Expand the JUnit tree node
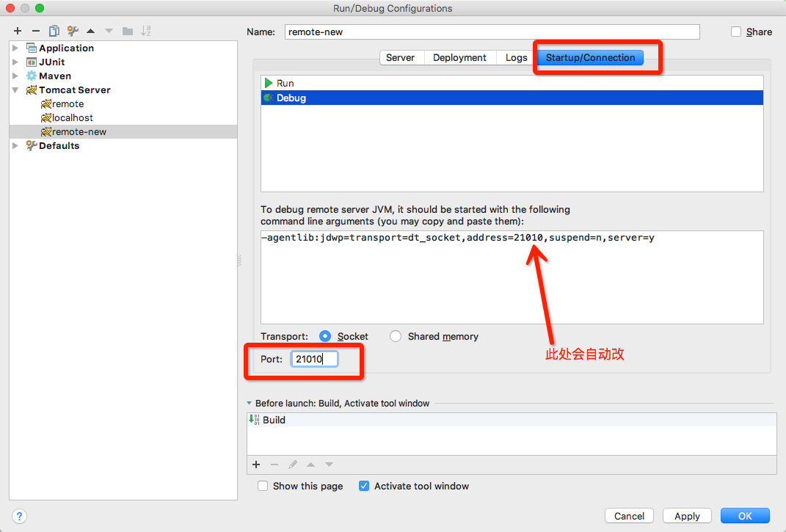 coord(15,62)
